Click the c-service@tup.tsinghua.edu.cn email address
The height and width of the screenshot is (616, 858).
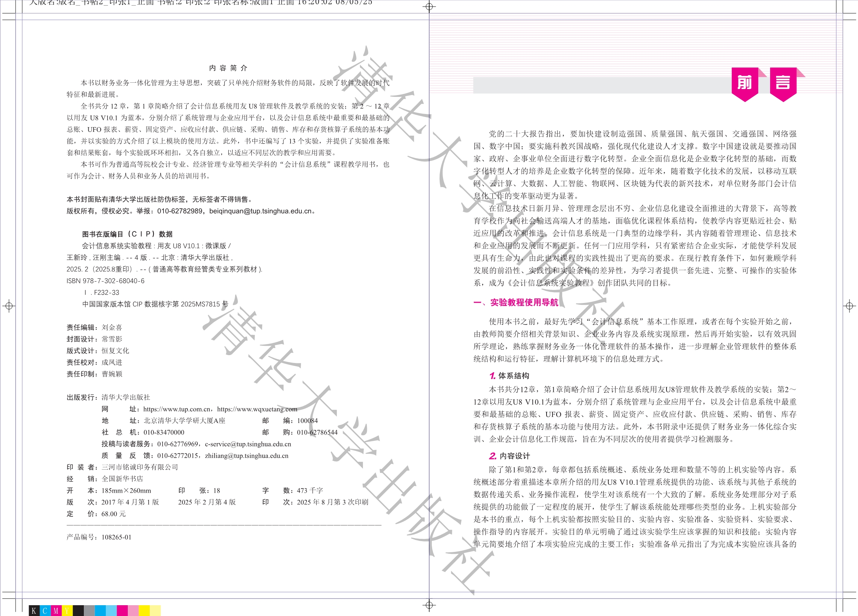click(248, 444)
